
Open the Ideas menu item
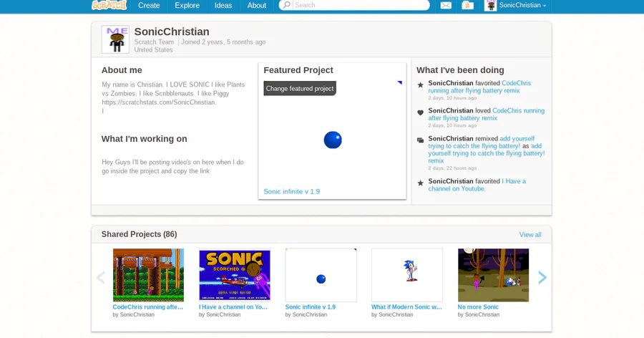pyautogui.click(x=223, y=5)
